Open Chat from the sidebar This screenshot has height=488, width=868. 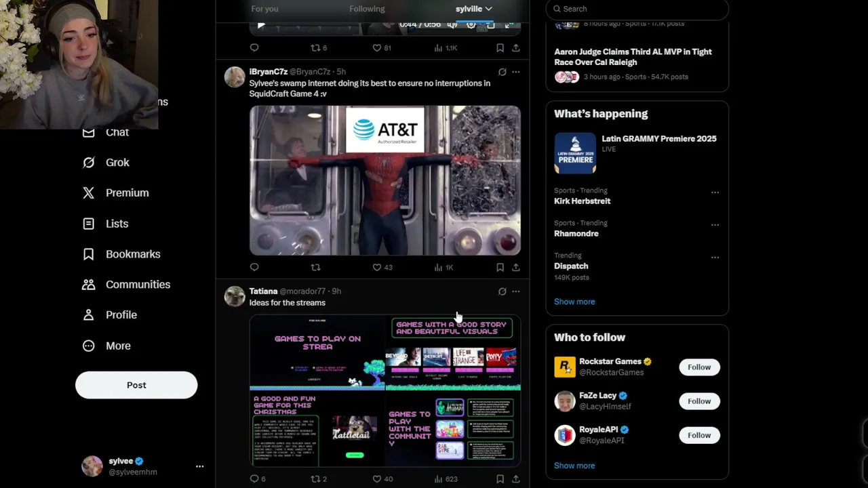point(105,132)
